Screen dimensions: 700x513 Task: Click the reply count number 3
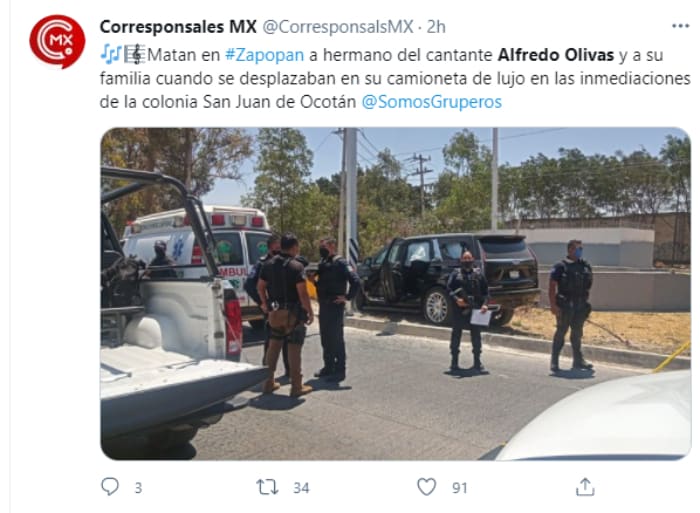coord(138,488)
